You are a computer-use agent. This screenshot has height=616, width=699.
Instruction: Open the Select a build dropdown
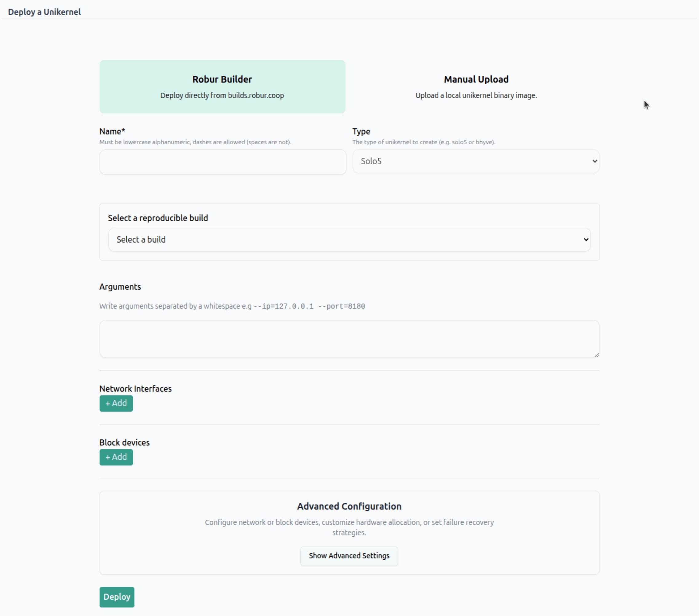349,240
